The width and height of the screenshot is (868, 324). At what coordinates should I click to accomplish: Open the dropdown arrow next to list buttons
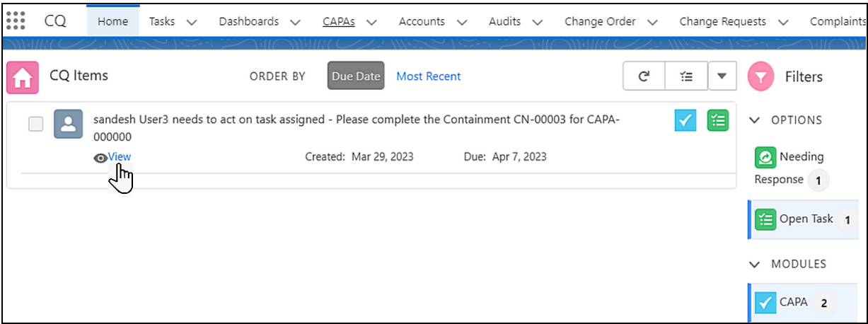pyautogui.click(x=722, y=76)
